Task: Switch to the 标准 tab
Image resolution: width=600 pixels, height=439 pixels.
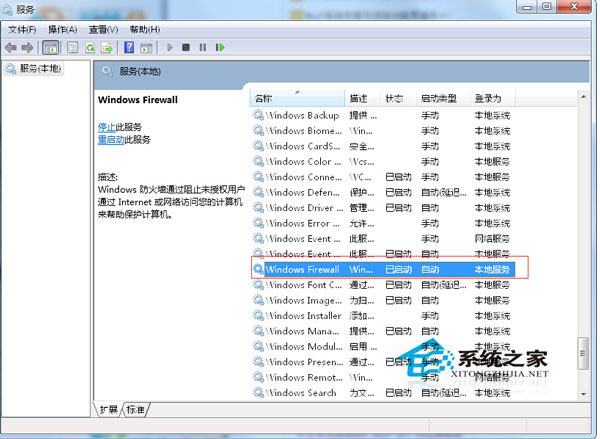Action: [x=136, y=410]
